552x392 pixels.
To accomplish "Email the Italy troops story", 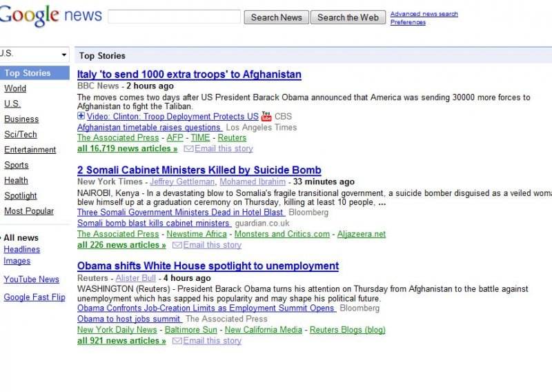I will [224, 148].
